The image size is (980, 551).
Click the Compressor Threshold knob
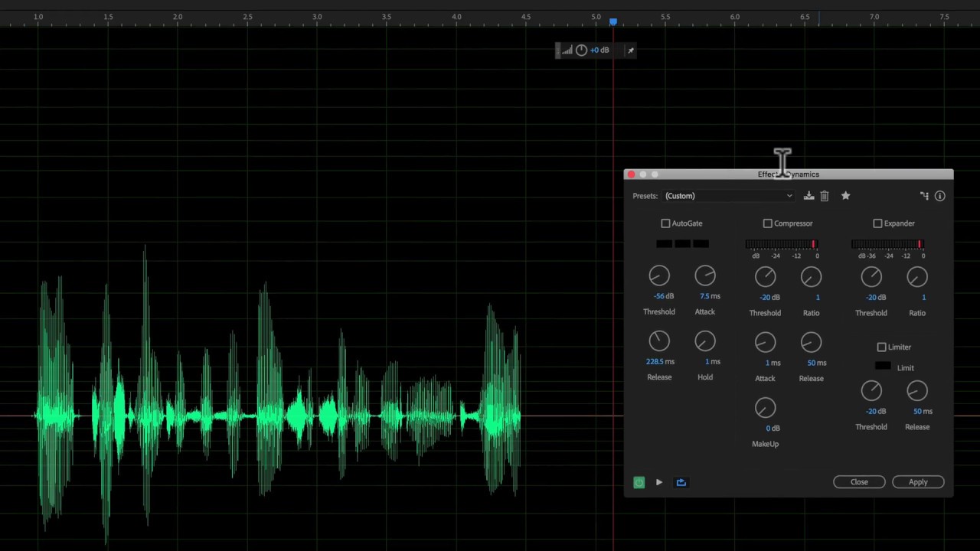[765, 277]
